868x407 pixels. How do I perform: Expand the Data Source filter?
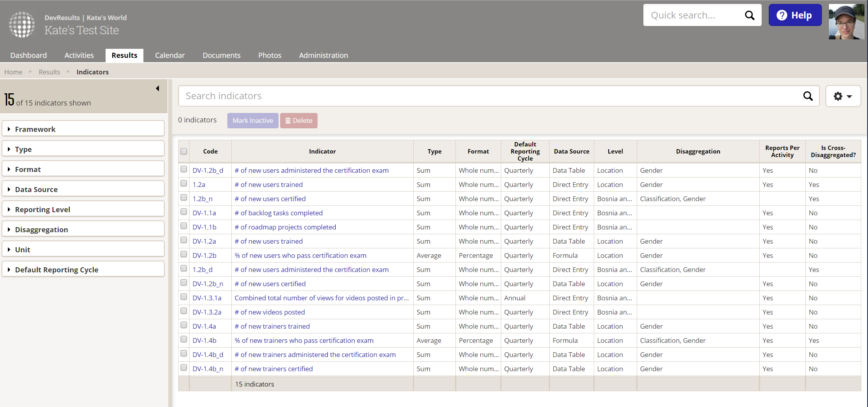tap(83, 189)
